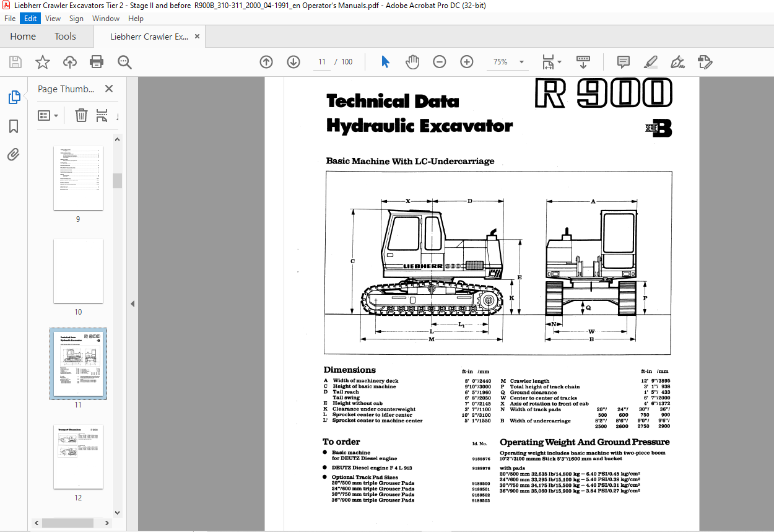This screenshot has width=774, height=532.
Task: Go to the next page
Action: click(x=294, y=62)
